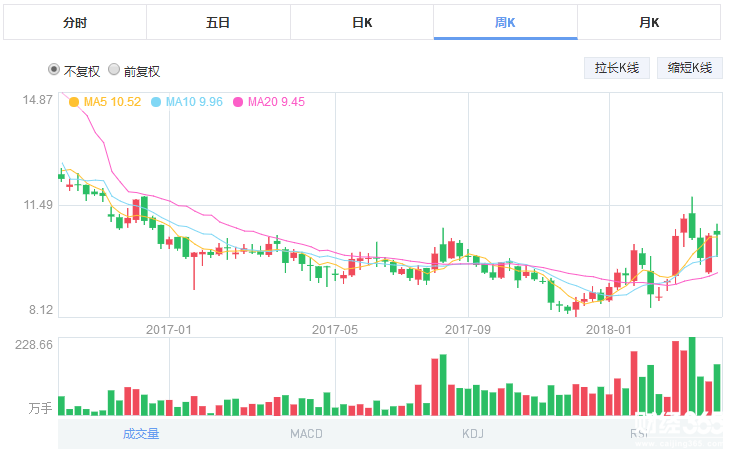Click the pink MA20 legend dot
Screen dimensions: 730x453
[238, 102]
